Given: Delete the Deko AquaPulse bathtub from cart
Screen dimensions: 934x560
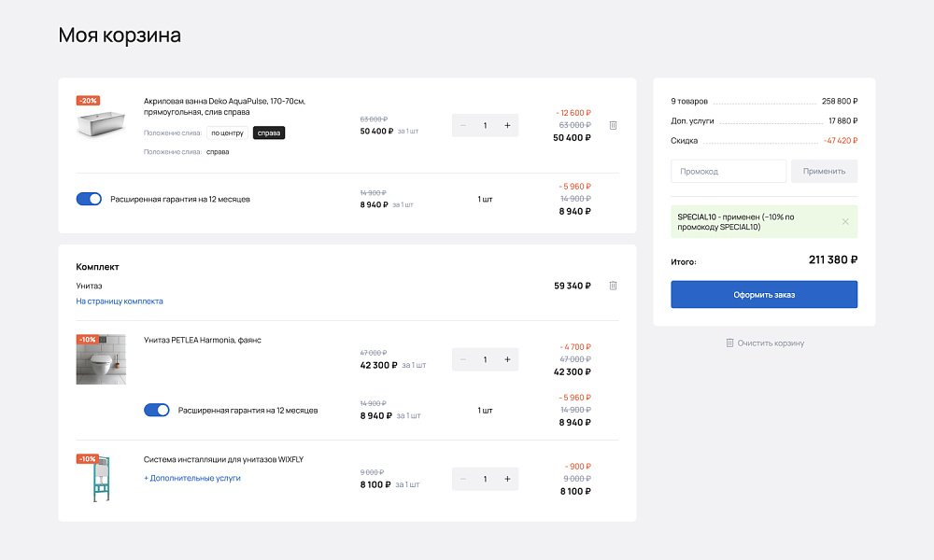Looking at the screenshot, I should [613, 125].
